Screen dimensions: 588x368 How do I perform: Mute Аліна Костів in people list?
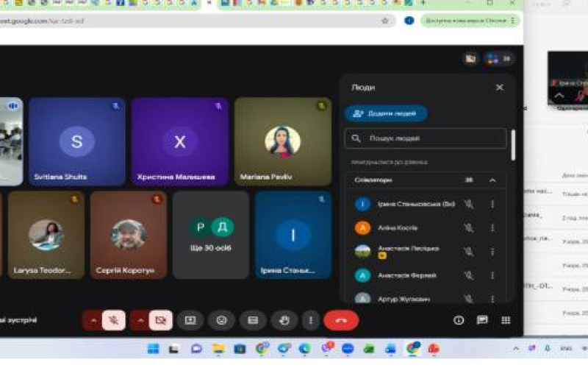tap(469, 228)
